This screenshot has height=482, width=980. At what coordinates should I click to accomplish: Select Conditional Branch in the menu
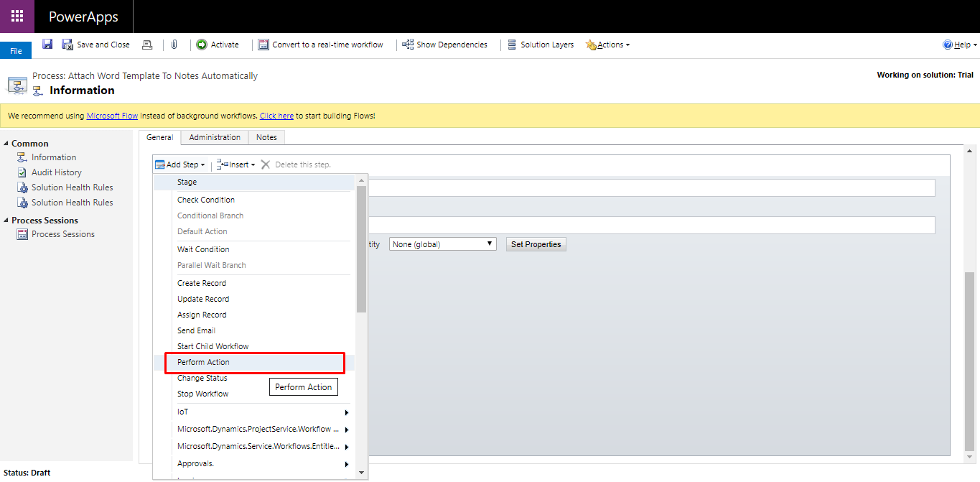point(254,215)
